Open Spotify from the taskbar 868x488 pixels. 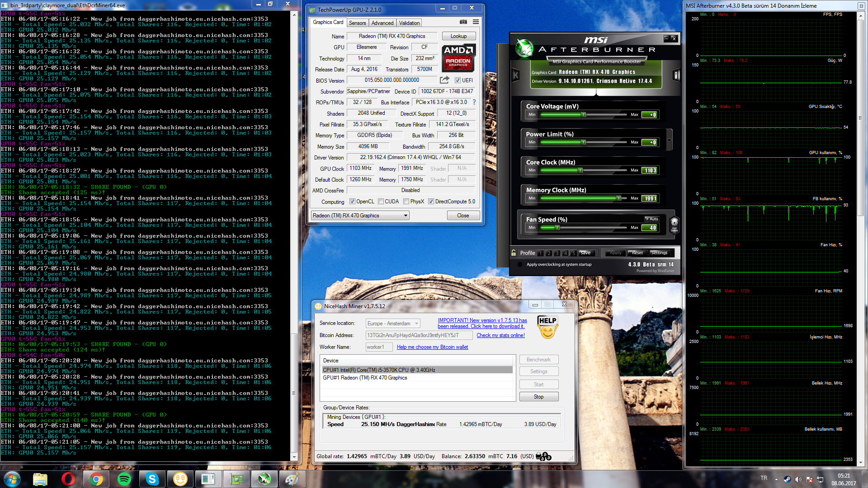[124, 479]
